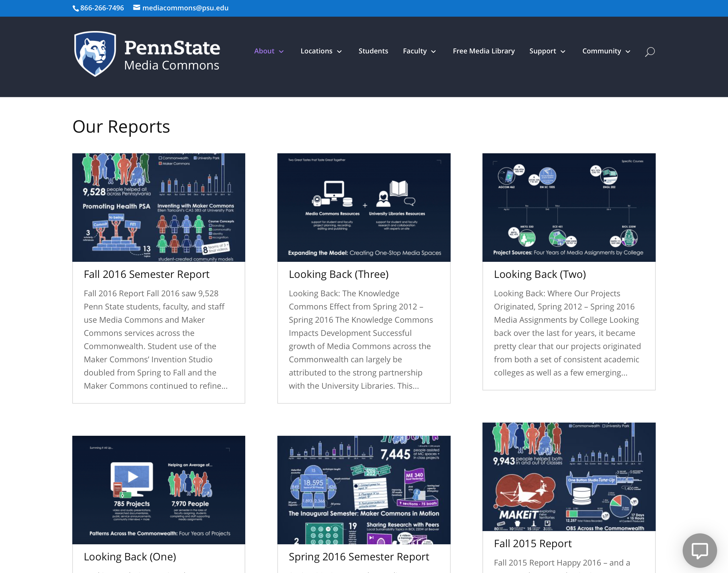
Task: Open Spring 2016 Semester Report title
Action: click(359, 557)
